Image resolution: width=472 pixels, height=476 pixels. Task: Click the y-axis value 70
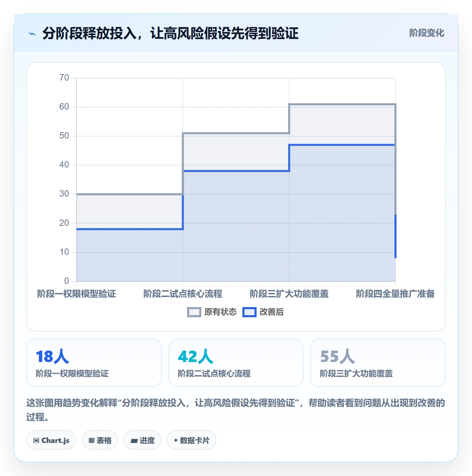[64, 78]
